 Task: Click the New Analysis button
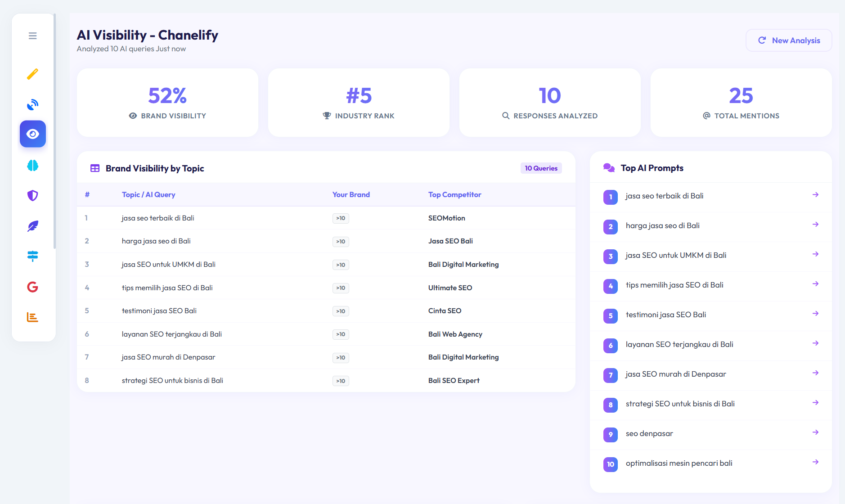pos(789,40)
